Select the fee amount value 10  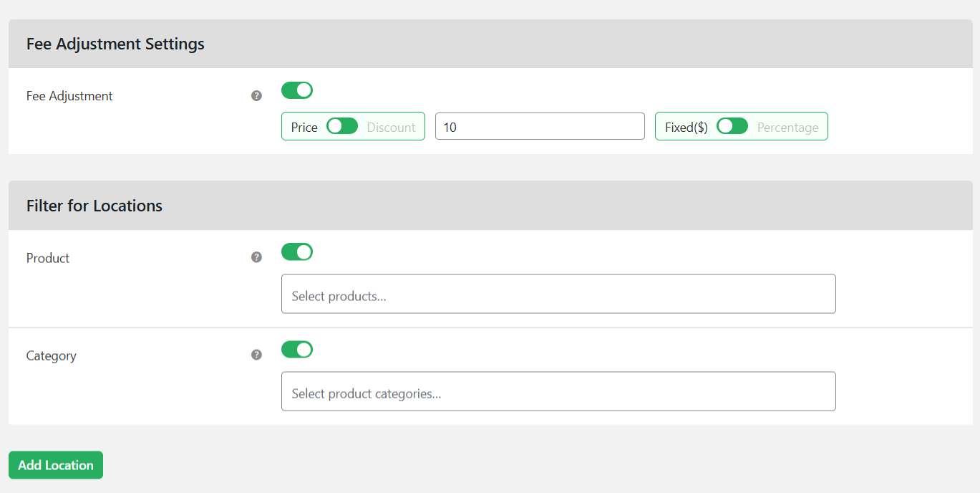(539, 125)
